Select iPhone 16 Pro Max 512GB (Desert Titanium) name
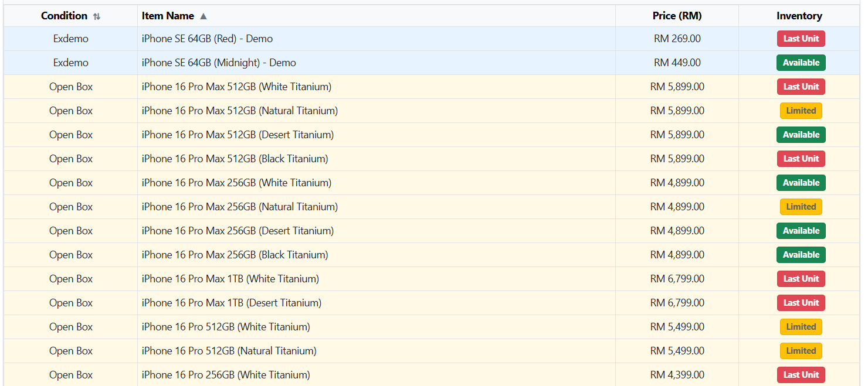Screen dimensions: 868x386 pos(238,135)
